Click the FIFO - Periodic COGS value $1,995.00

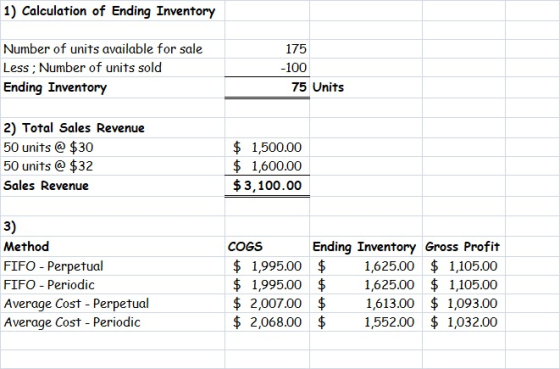click(267, 285)
